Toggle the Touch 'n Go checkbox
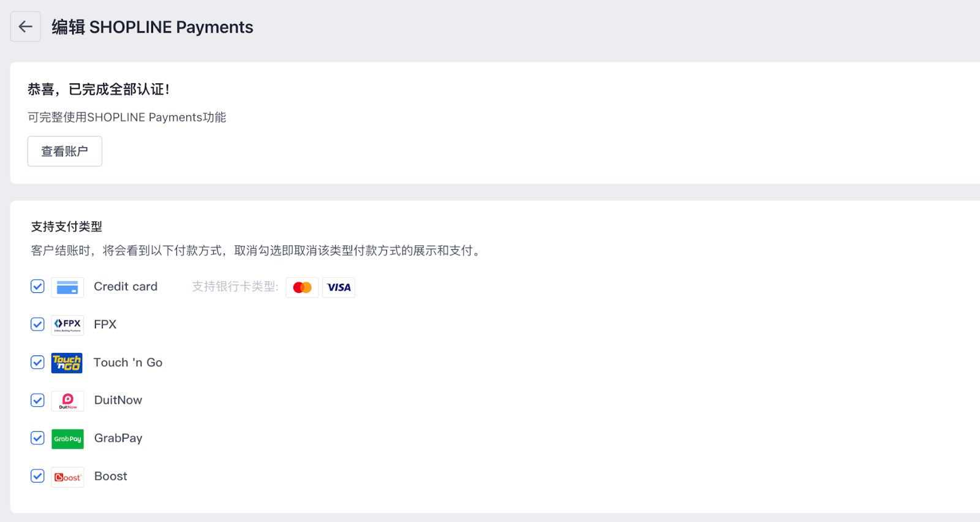Image resolution: width=980 pixels, height=522 pixels. coord(37,363)
